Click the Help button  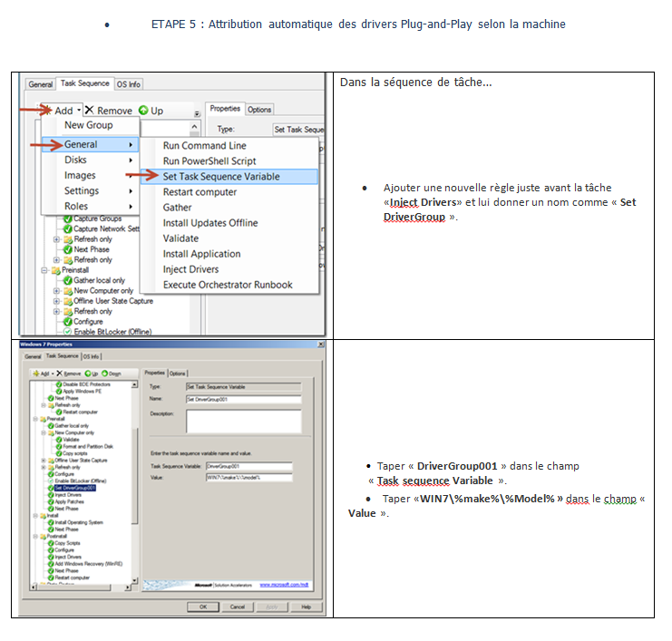(306, 607)
